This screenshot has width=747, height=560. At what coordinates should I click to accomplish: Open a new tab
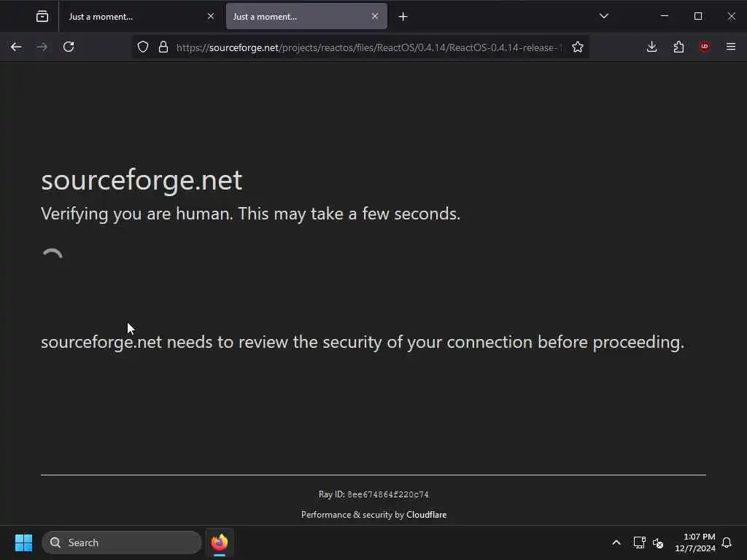click(x=403, y=16)
